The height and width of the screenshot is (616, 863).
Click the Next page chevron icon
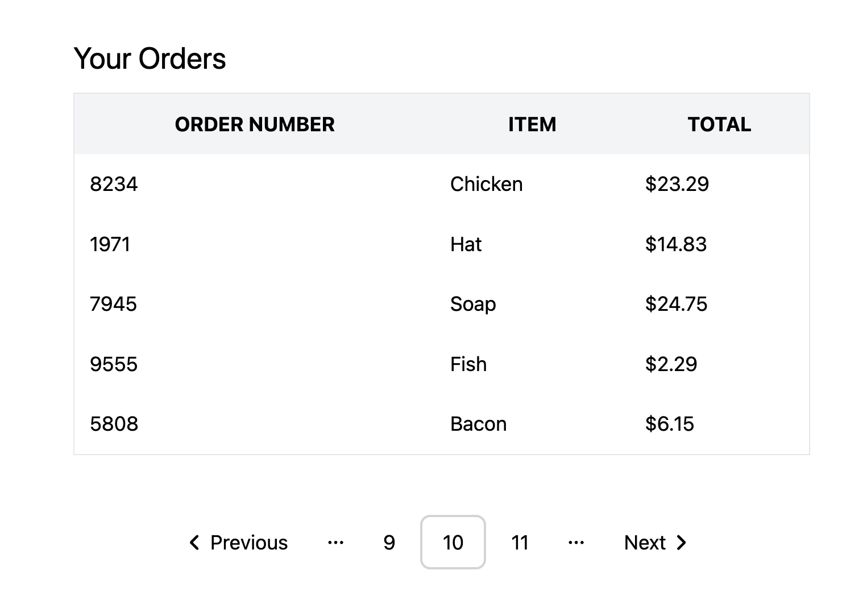pyautogui.click(x=682, y=543)
